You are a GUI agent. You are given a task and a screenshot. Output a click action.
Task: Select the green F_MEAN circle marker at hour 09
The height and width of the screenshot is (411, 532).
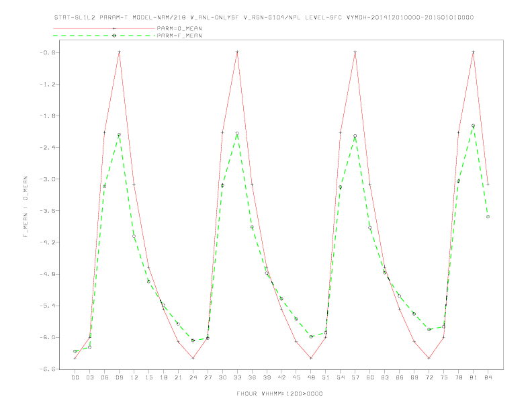pos(119,134)
